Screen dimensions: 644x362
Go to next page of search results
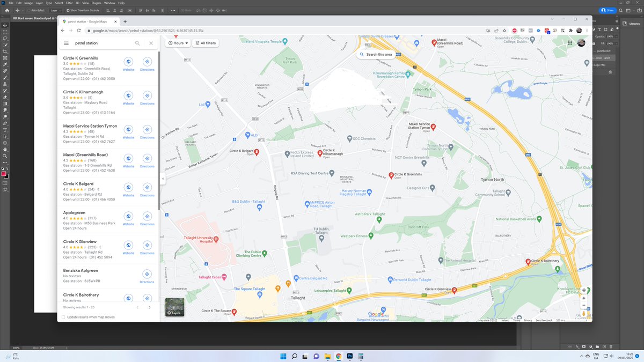(x=149, y=307)
